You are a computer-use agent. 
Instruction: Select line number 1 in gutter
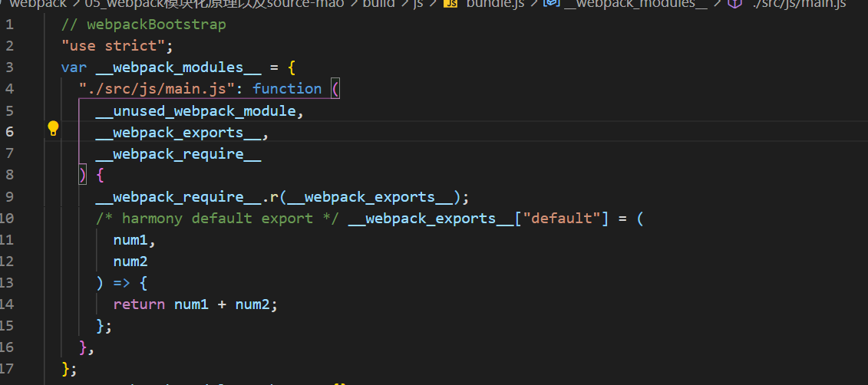pyautogui.click(x=9, y=25)
